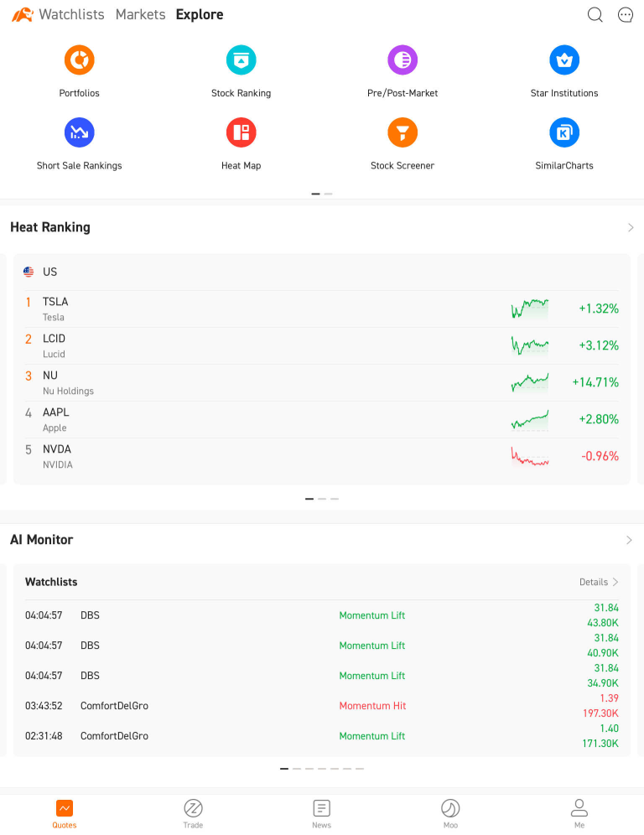The height and width of the screenshot is (835, 644).
Task: Open ComfortDelGro 02:31:48 Momentum Lift alert
Action: 322,736
